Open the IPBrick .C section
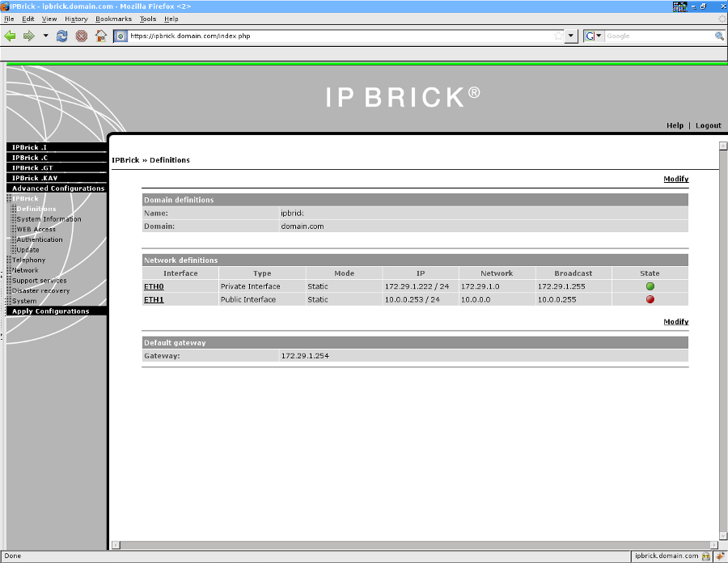This screenshot has width=728, height=563. [x=57, y=158]
